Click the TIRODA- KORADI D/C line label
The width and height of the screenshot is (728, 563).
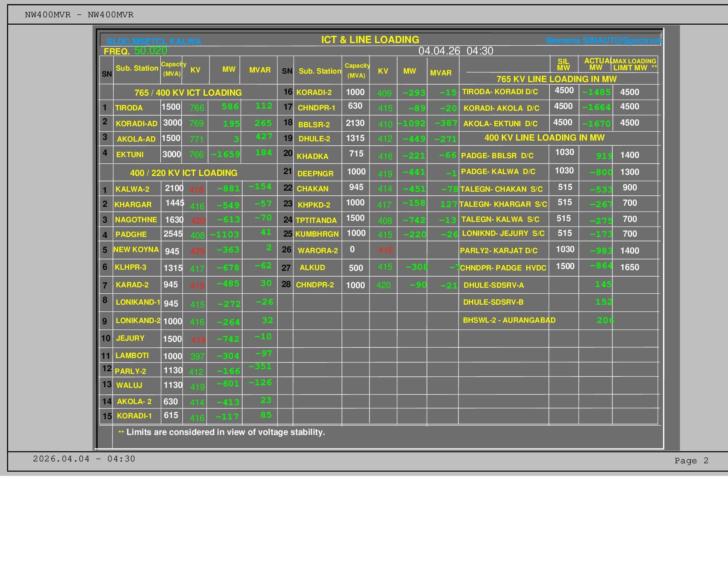(500, 92)
